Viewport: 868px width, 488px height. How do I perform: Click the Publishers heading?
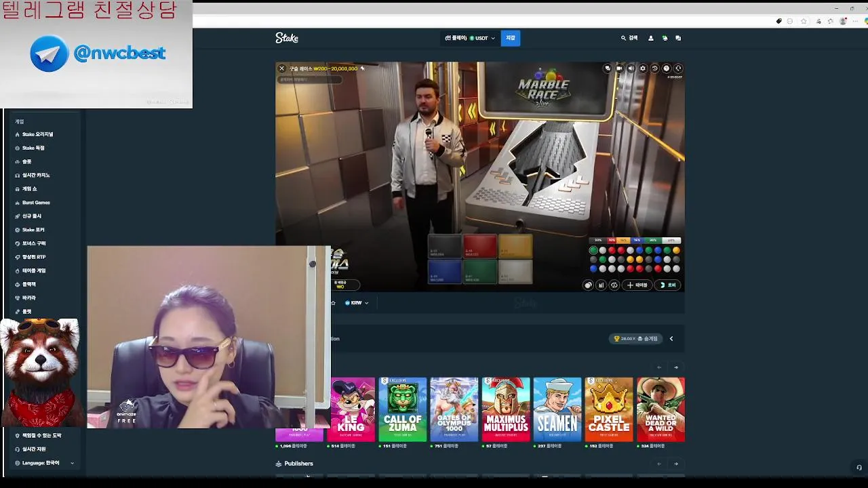point(298,464)
